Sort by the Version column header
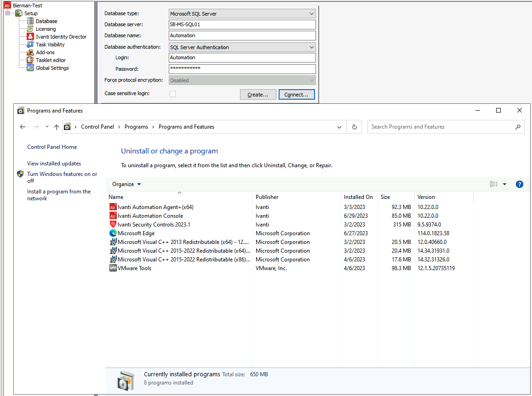This screenshot has height=396, width=532. (x=443, y=197)
